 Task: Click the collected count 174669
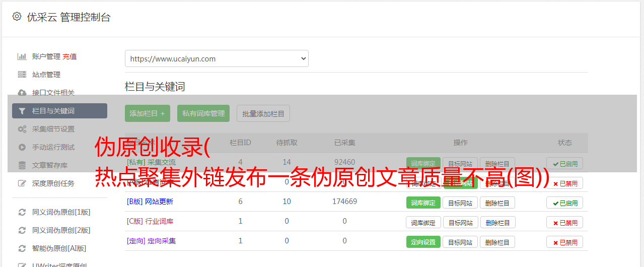click(344, 202)
